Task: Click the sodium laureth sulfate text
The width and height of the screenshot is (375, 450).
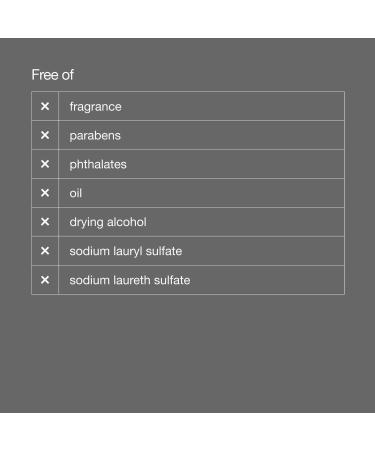Action: point(130,280)
